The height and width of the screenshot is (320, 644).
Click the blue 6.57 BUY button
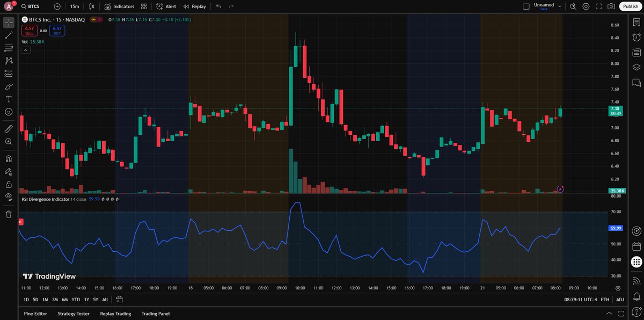coord(57,31)
